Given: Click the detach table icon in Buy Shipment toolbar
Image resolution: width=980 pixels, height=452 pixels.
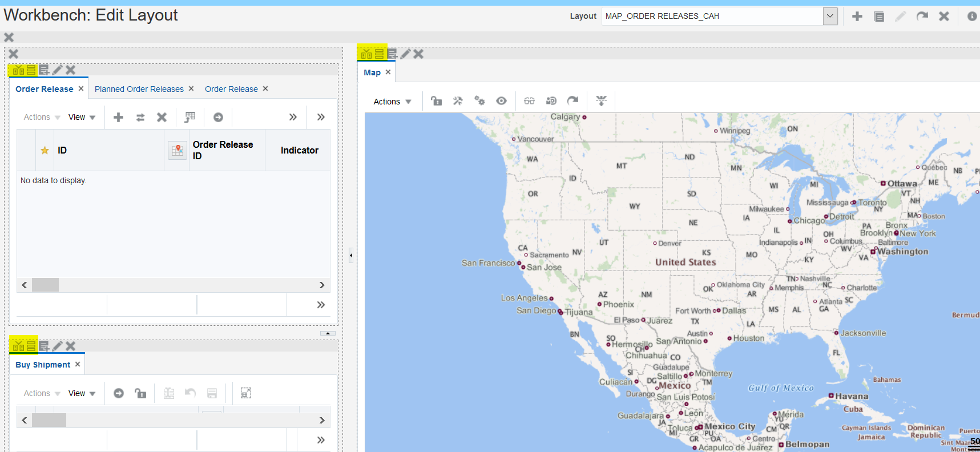Looking at the screenshot, I should [246, 393].
